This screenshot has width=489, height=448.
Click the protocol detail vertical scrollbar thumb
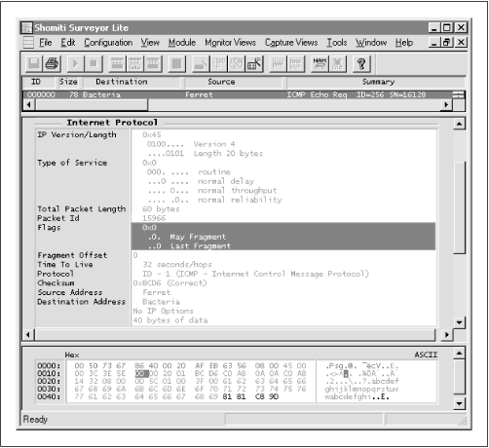(x=459, y=207)
